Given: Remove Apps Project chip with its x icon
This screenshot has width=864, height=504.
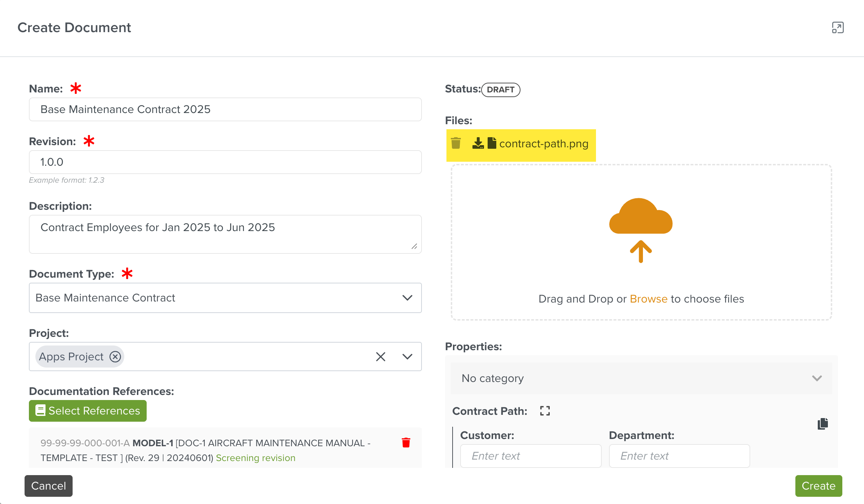Looking at the screenshot, I should coord(115,357).
